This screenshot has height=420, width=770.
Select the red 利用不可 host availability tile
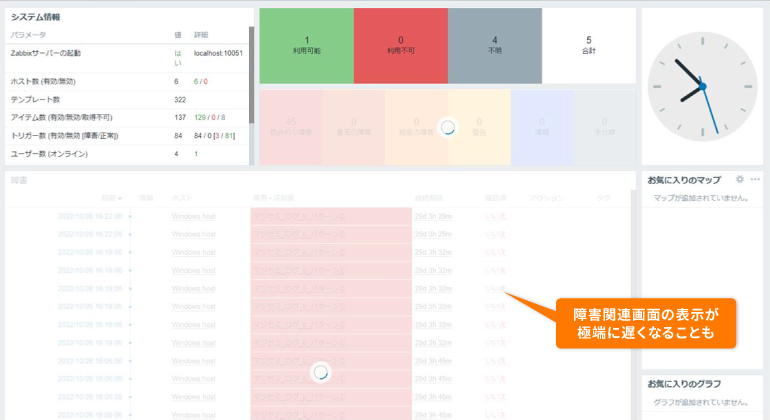[x=400, y=46]
